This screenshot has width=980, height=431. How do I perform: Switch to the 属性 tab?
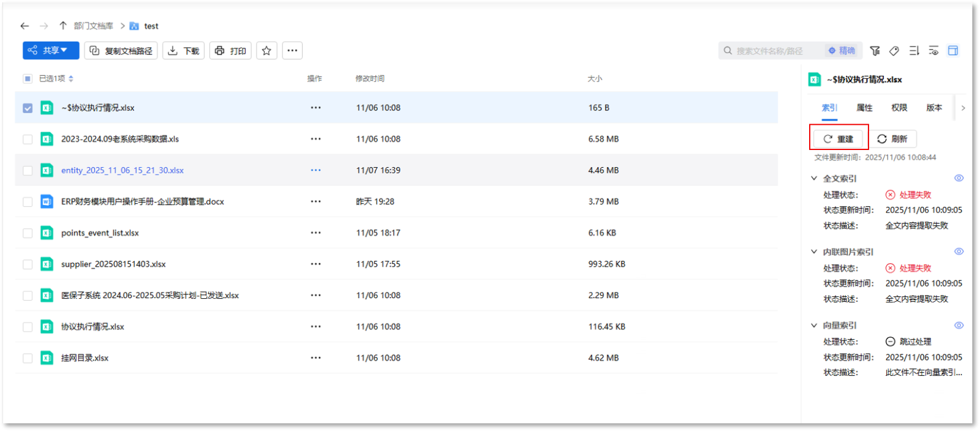(864, 108)
